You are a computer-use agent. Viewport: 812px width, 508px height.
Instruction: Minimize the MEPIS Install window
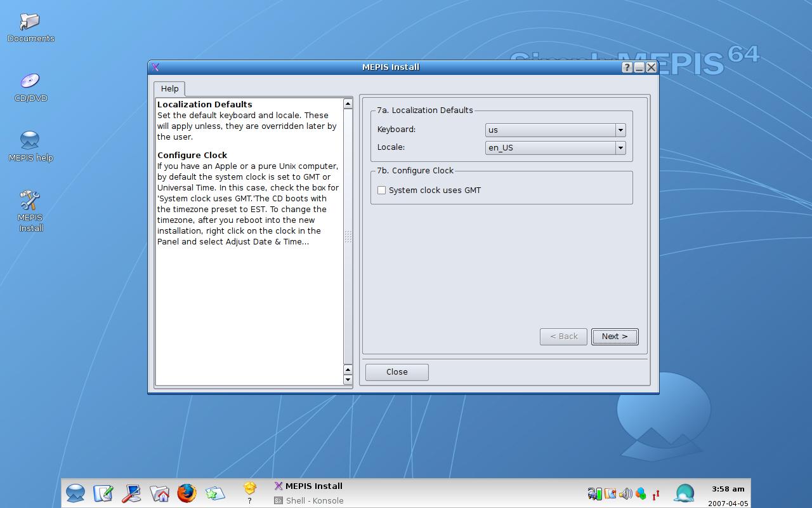(x=639, y=67)
